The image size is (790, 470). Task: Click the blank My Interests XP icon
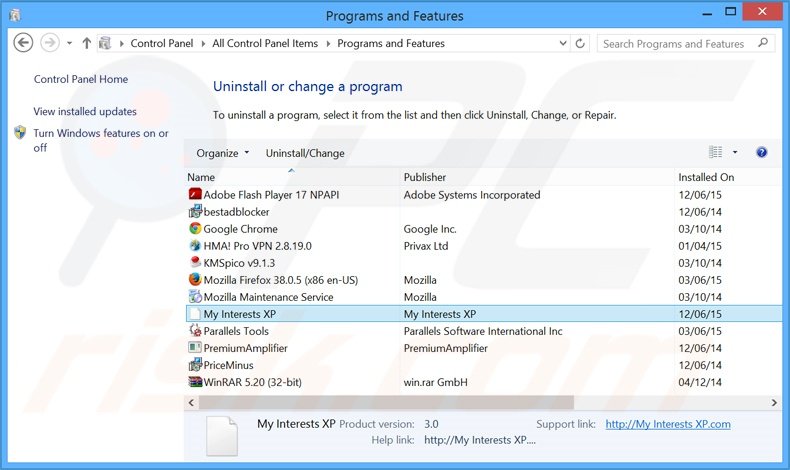194,314
